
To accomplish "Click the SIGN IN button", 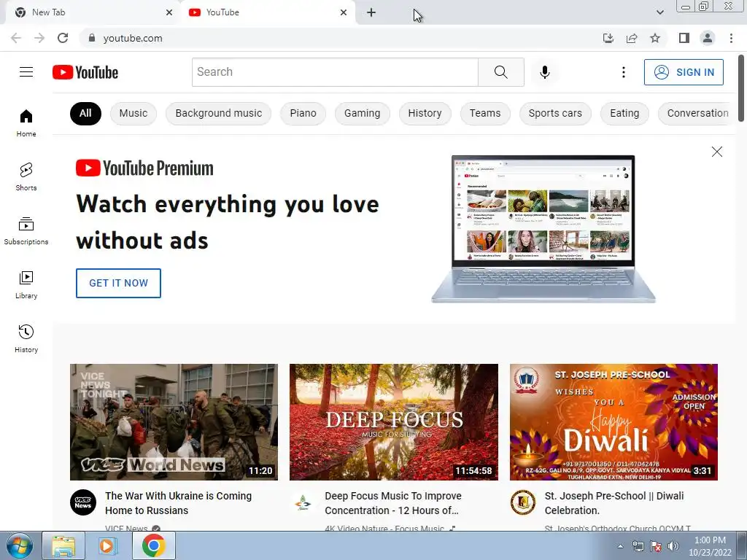I will (684, 72).
